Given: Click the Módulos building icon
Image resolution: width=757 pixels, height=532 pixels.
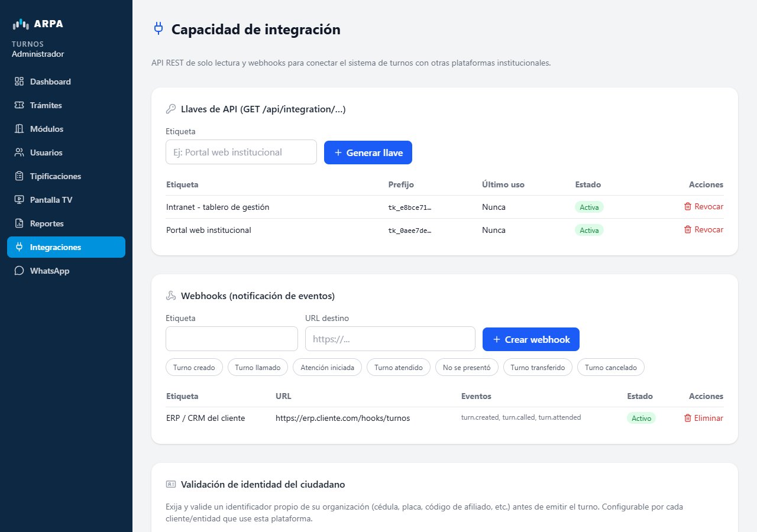Looking at the screenshot, I should [19, 129].
